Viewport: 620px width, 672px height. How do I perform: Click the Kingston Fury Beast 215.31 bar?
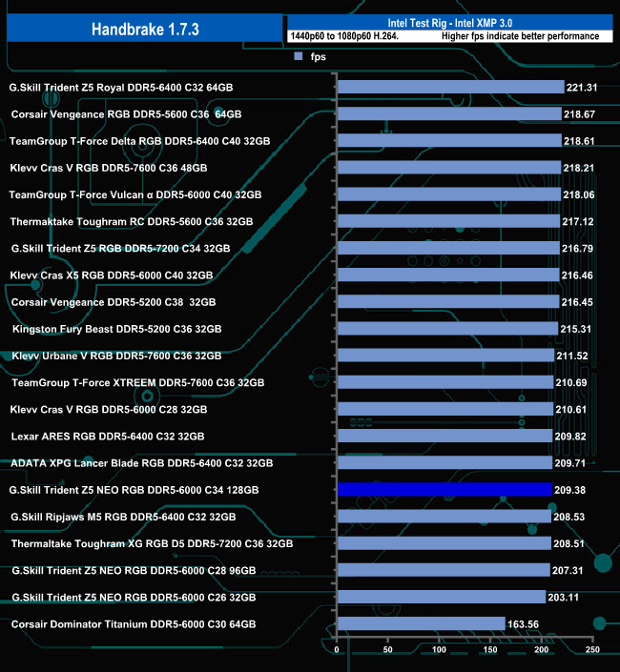[447, 328]
